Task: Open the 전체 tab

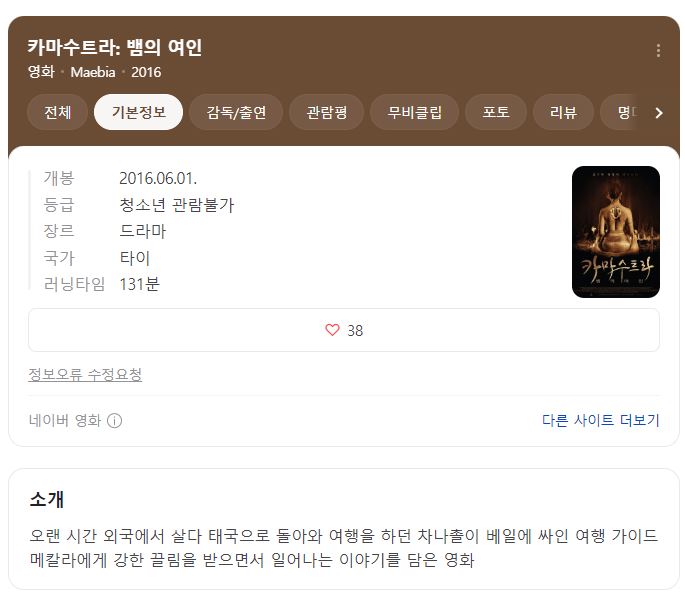Action: (58, 112)
